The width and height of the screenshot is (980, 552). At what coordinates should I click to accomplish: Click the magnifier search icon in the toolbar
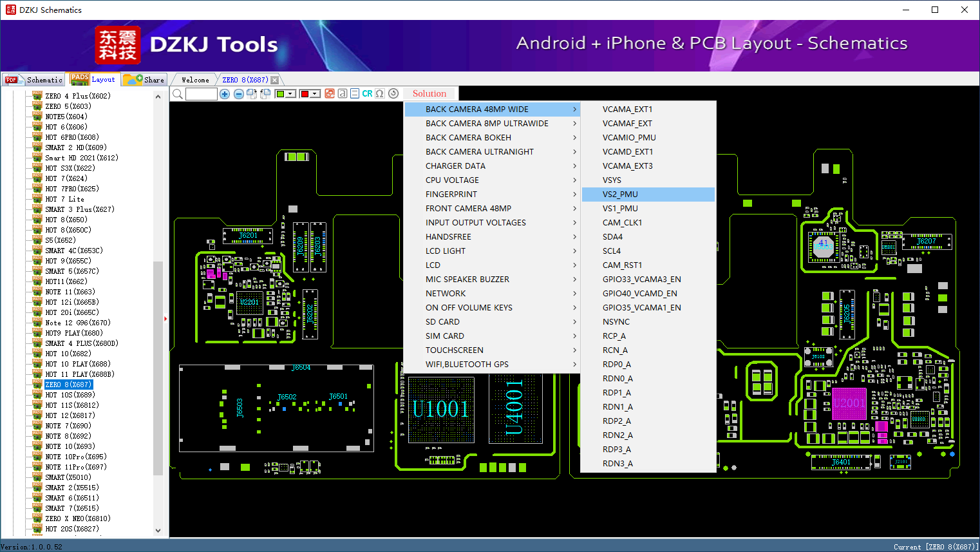click(177, 94)
